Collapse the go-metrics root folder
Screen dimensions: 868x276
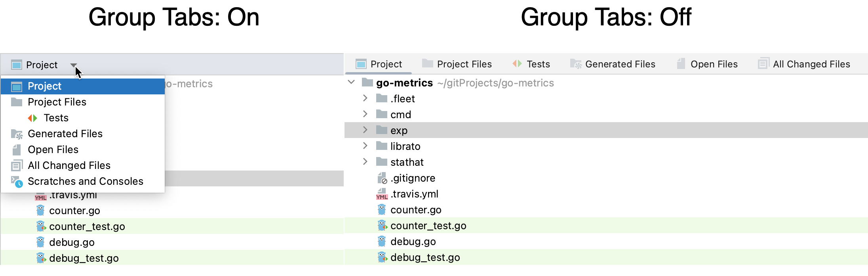351,82
